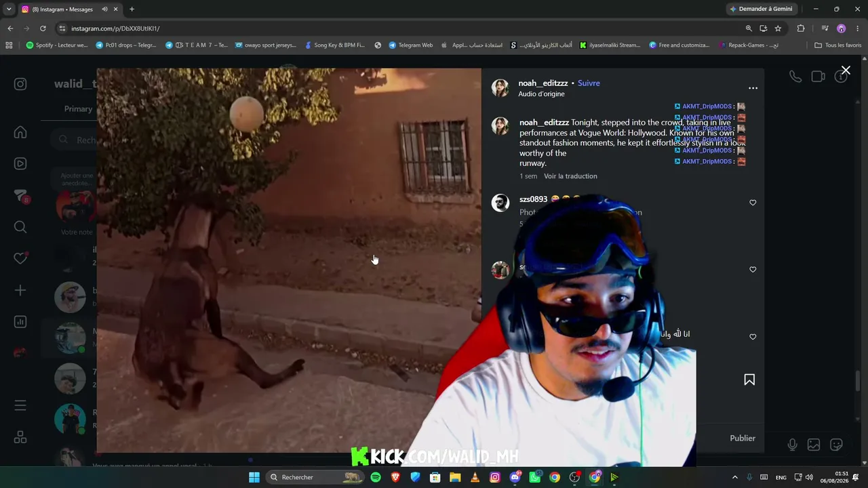This screenshot has width=868, height=488.
Task: Open the Windows Start menu
Action: tap(254, 477)
